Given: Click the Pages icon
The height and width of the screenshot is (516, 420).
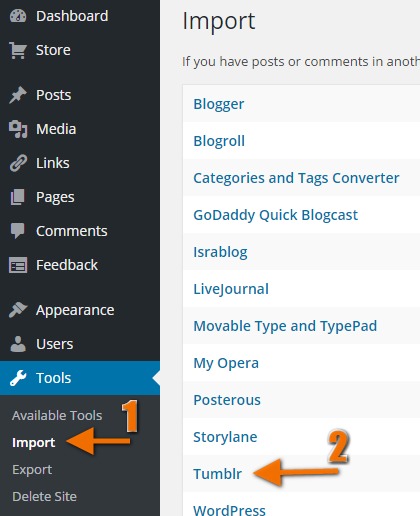Looking at the screenshot, I should tap(17, 197).
